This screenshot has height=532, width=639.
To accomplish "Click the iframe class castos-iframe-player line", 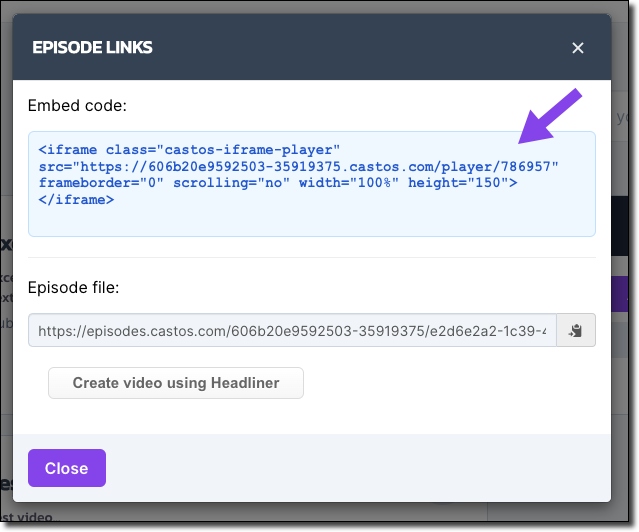I will coord(189,150).
